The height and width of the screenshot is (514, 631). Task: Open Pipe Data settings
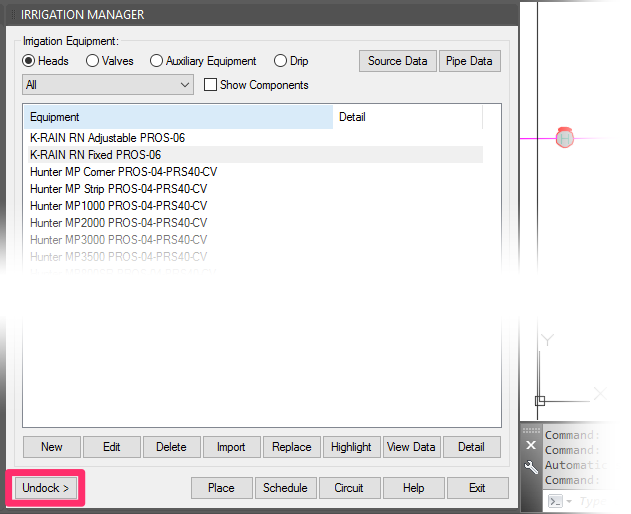click(469, 61)
